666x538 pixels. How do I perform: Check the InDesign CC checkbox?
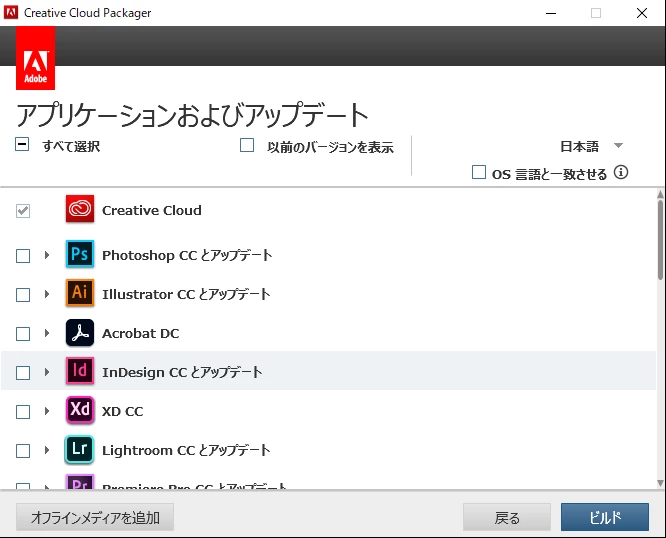[23, 373]
